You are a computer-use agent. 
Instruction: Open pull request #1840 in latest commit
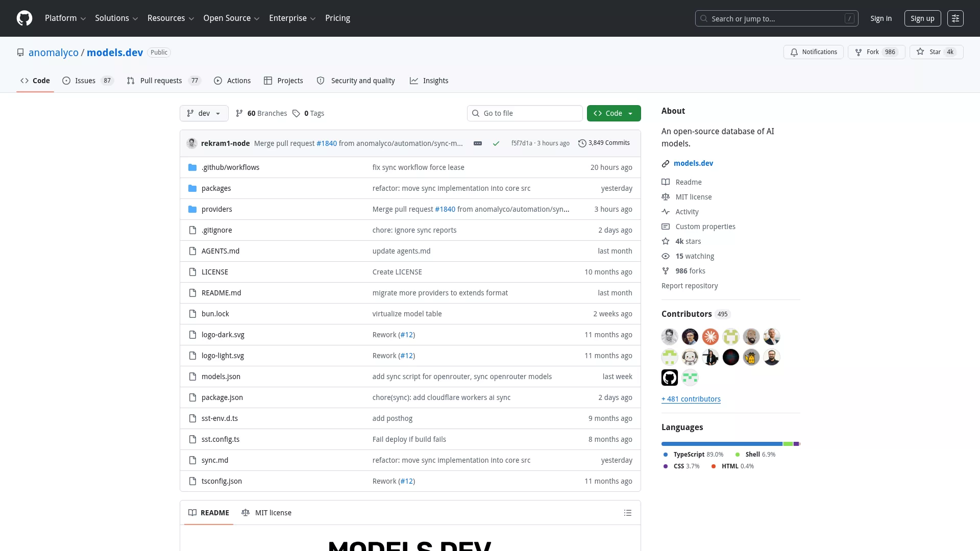coord(327,143)
